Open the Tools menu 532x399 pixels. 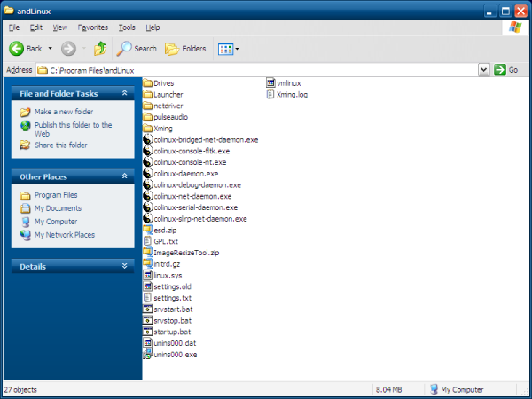127,27
